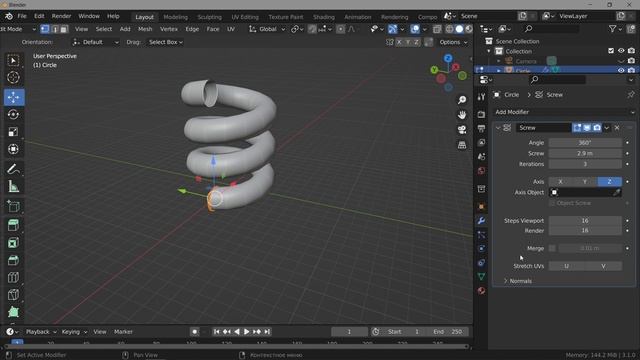This screenshot has height=360, width=640.
Task: Remove the Screw modifier with X button
Action: pyautogui.click(x=617, y=128)
